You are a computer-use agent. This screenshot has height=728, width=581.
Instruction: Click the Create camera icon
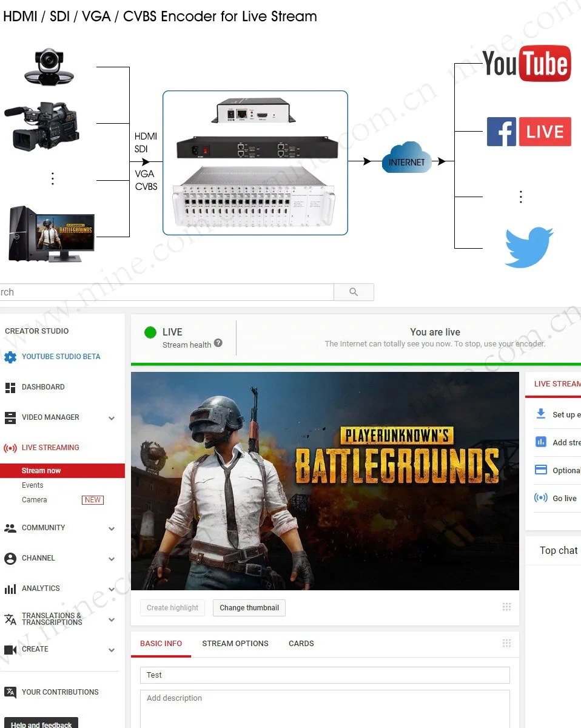click(10, 649)
